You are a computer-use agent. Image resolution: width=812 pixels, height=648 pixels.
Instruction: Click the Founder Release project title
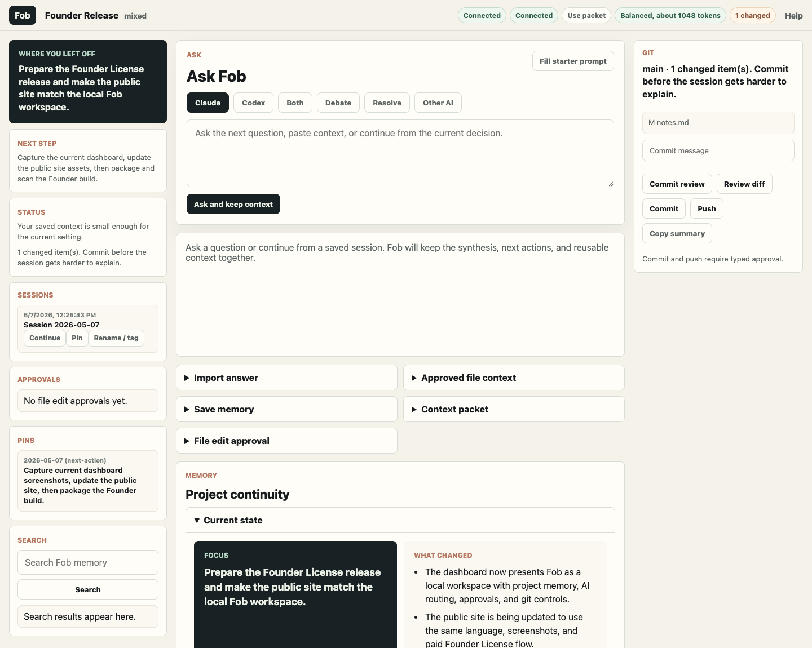[x=82, y=15]
